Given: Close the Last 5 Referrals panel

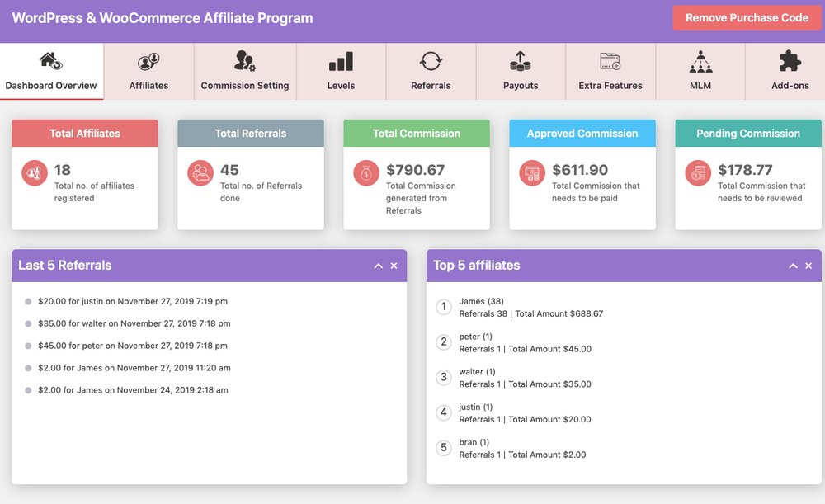Looking at the screenshot, I should [x=394, y=266].
